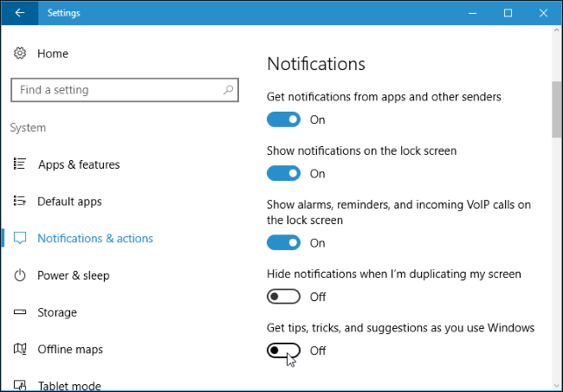Click the Power & sleep icon
This screenshot has width=563, height=392.
(x=20, y=276)
